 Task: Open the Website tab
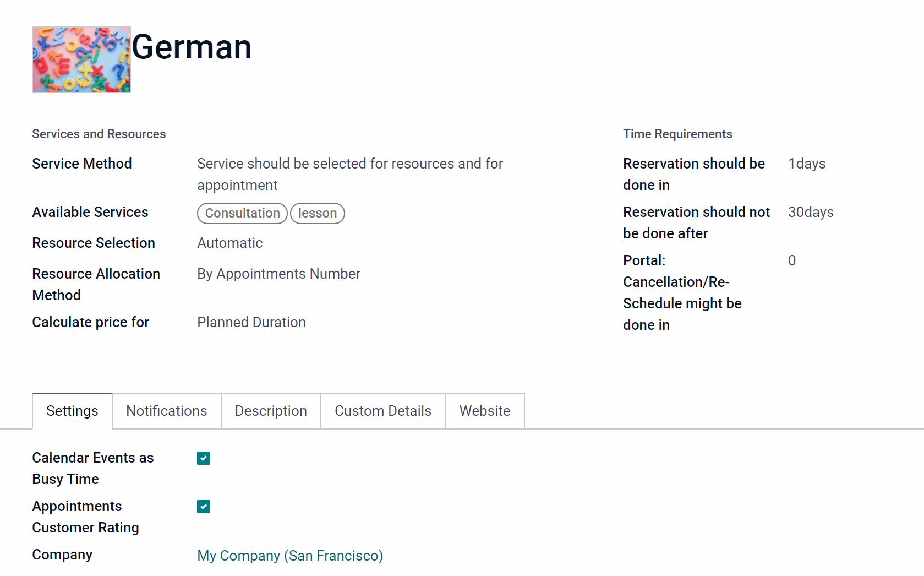click(x=485, y=411)
